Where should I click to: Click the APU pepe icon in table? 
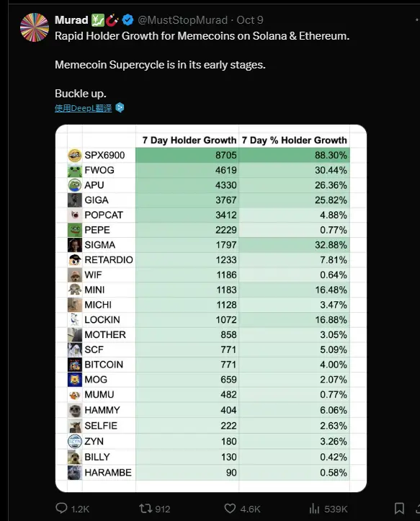(75, 185)
